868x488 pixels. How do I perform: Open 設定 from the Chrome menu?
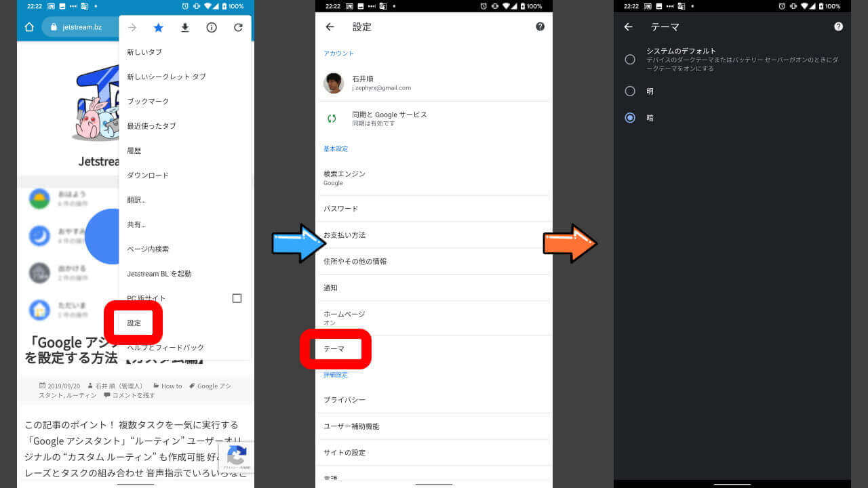click(x=134, y=323)
